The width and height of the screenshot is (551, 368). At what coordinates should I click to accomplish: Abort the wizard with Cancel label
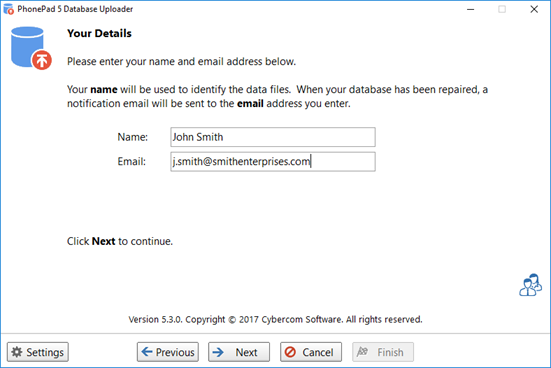[x=318, y=352]
